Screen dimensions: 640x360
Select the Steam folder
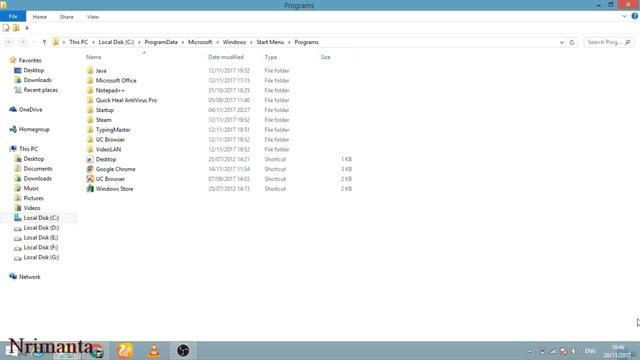point(103,120)
